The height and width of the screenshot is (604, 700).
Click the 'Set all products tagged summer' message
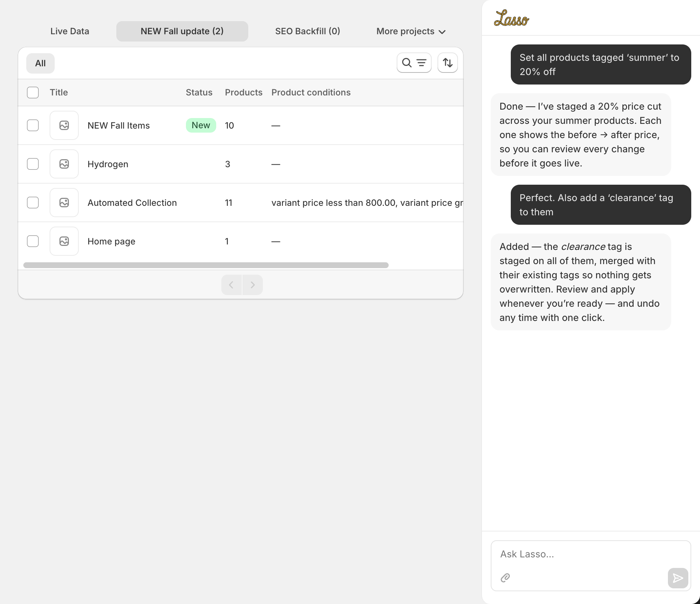pyautogui.click(x=601, y=64)
